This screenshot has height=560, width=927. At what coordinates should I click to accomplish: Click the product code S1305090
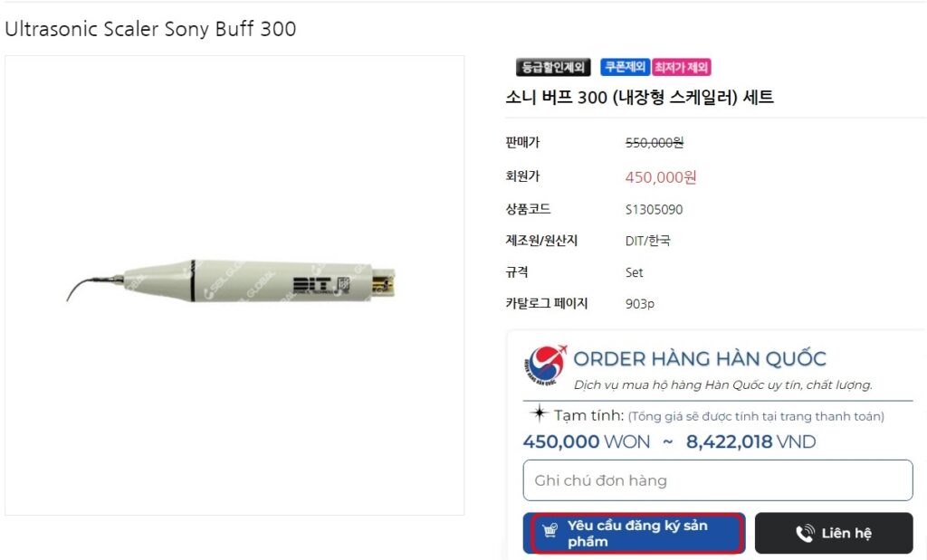tap(654, 210)
